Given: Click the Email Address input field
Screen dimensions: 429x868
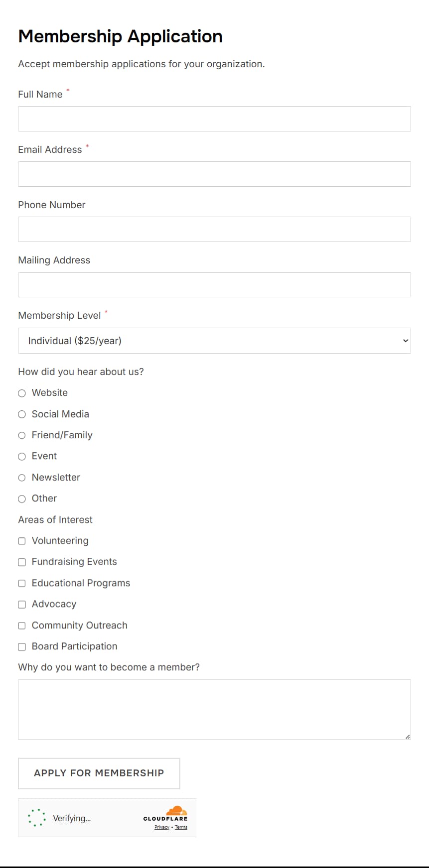Looking at the screenshot, I should coord(214,174).
